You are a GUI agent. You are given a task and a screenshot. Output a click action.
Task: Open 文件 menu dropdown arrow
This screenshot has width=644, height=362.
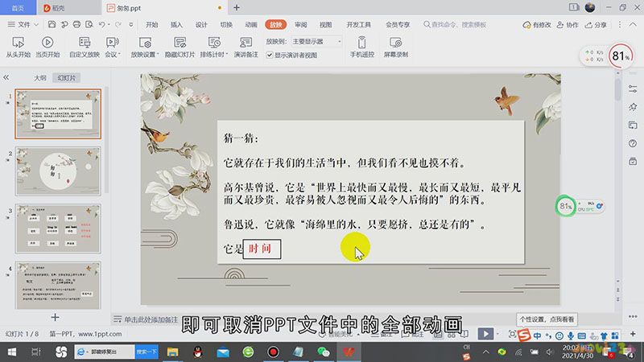tap(36, 25)
